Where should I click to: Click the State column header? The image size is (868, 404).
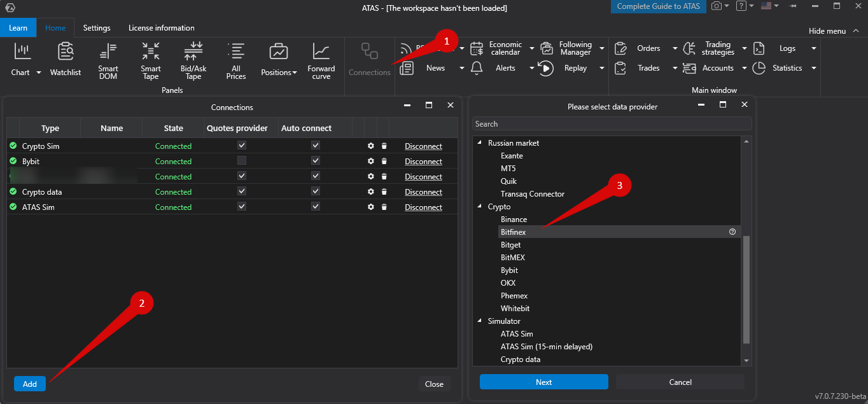point(173,128)
